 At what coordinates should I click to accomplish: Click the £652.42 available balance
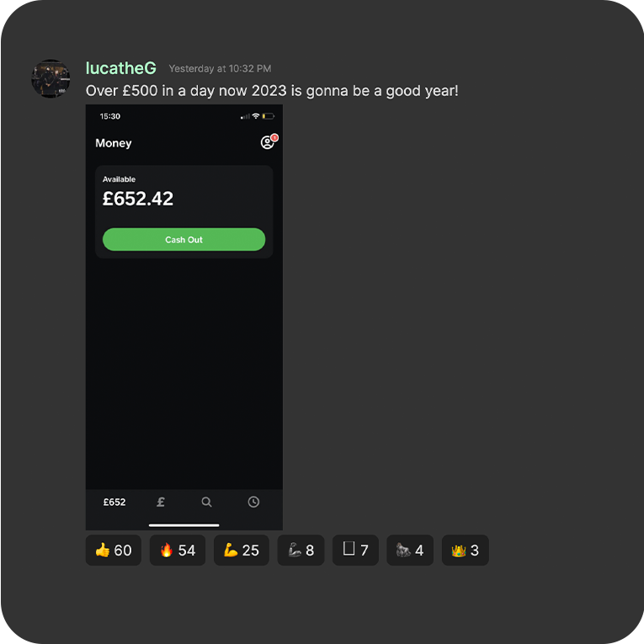pos(138,199)
